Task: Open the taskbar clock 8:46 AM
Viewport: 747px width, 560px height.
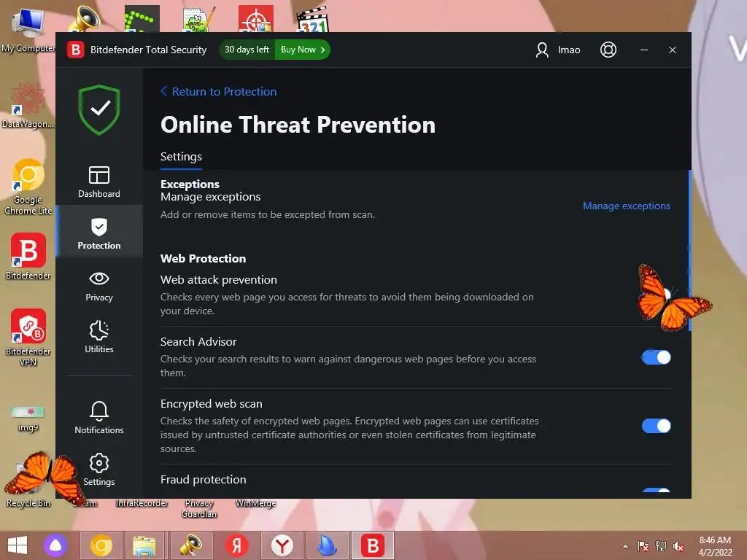Action: tap(715, 546)
